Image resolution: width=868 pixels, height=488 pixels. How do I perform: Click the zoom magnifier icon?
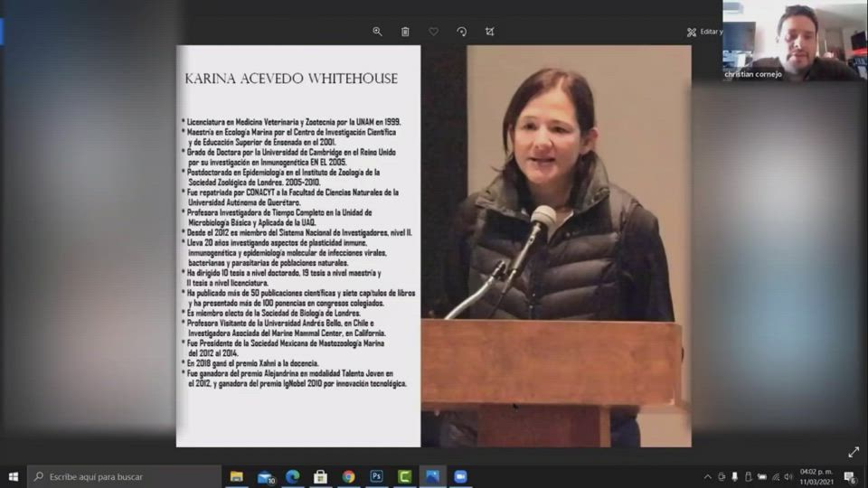377,32
